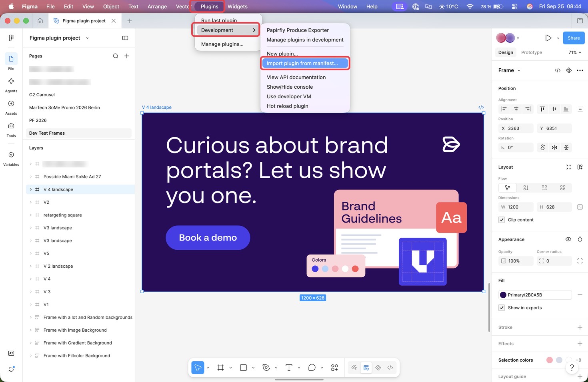588x382 pixels.
Task: Open the zoom 71% dropdown
Action: (x=575, y=52)
